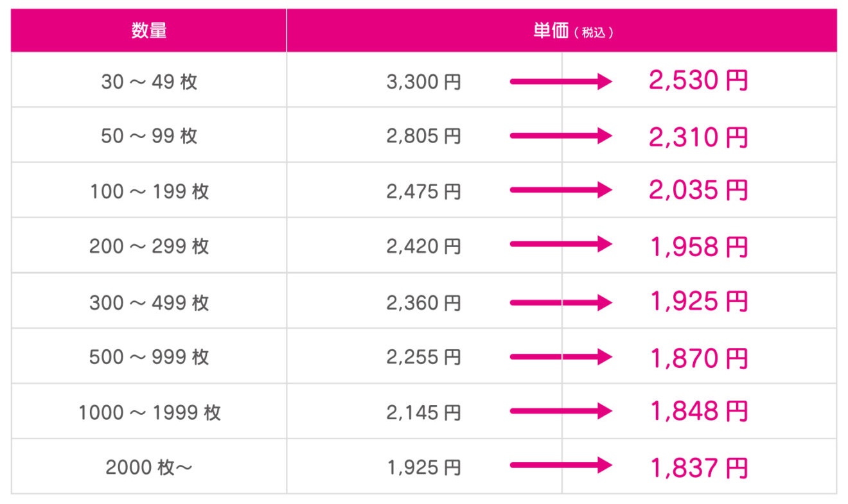Click the pink arrow beside 2,805円
Viewport: 848px width, 504px height.
point(561,136)
